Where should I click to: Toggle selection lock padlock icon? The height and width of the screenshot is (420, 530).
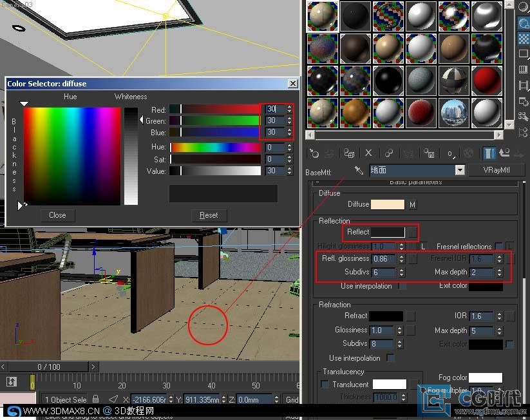[96, 399]
